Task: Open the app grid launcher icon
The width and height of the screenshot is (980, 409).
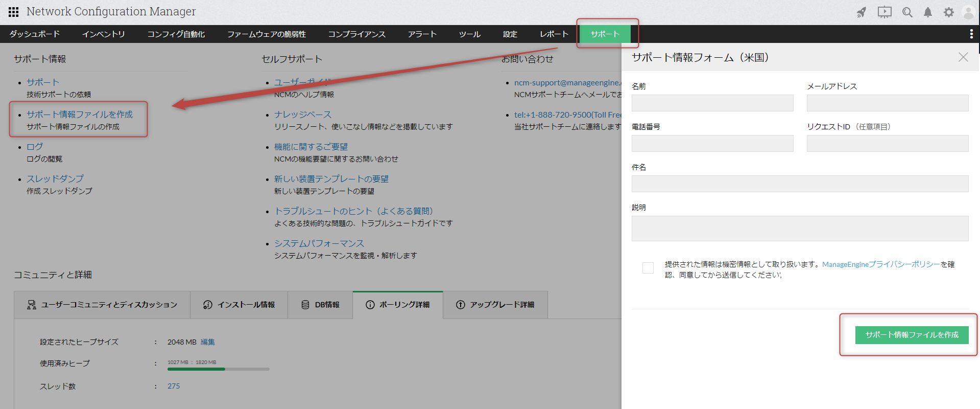Action: (x=14, y=12)
